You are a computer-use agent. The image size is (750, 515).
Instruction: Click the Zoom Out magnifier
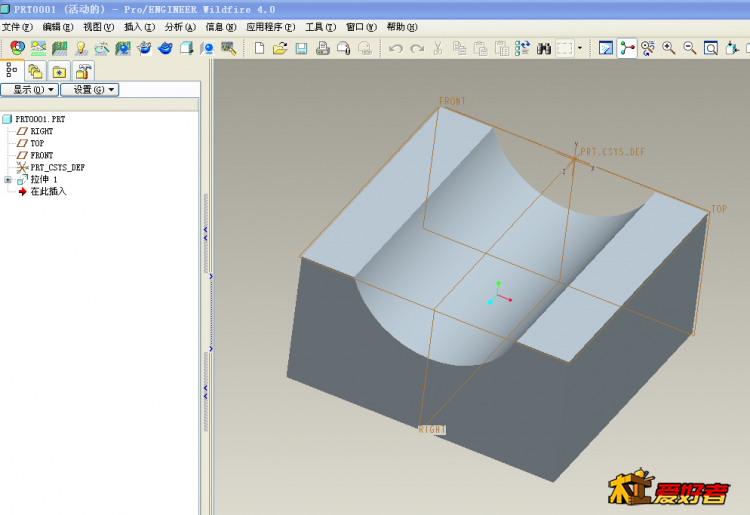(690, 48)
